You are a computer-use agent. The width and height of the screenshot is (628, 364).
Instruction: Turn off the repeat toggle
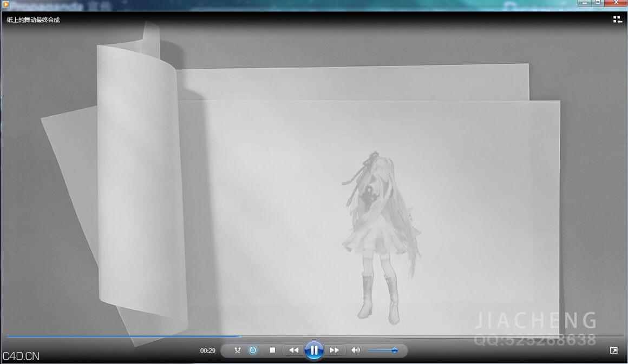point(253,350)
